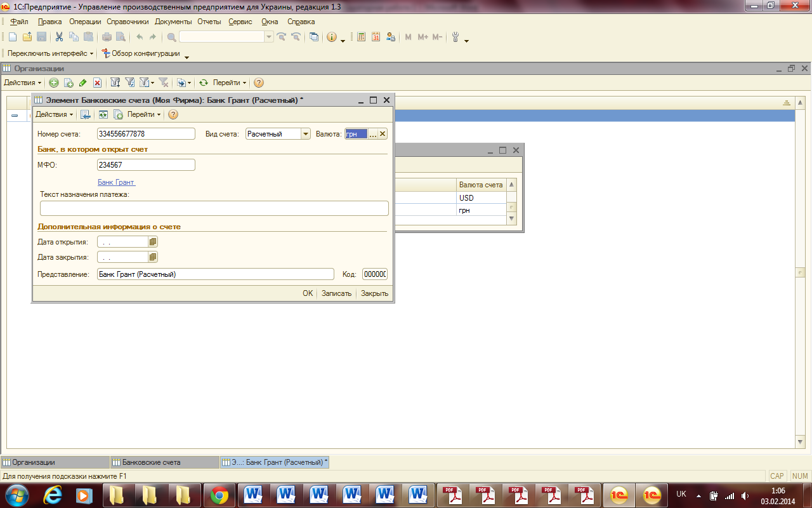This screenshot has width=812, height=508.
Task: Click the Cut scissors icon
Action: click(60, 37)
